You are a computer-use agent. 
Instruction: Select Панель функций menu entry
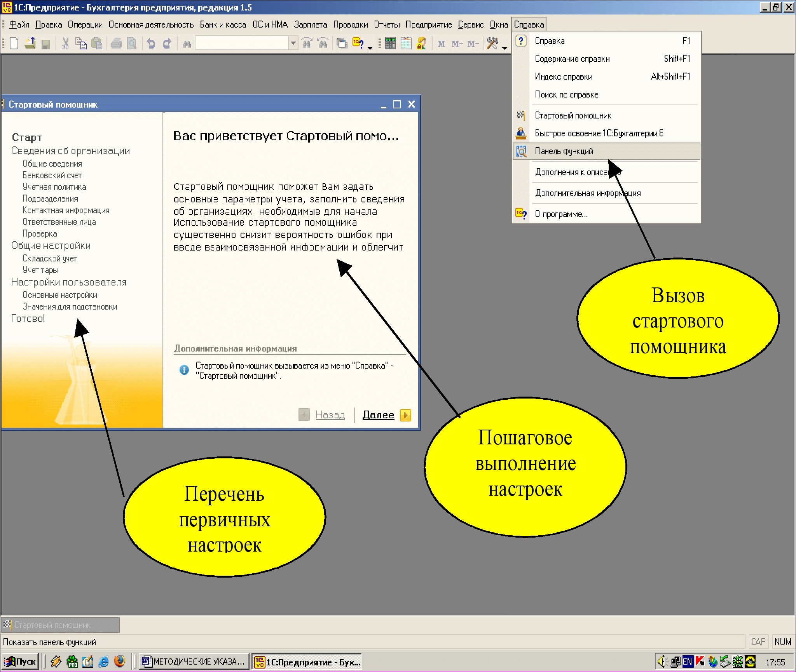coord(607,151)
